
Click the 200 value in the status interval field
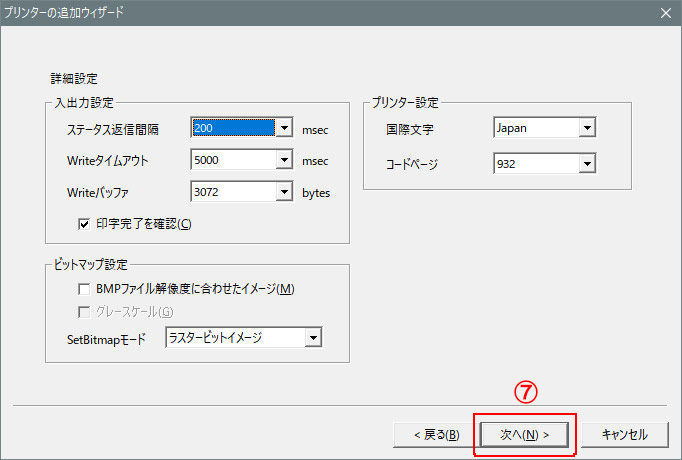(232, 129)
